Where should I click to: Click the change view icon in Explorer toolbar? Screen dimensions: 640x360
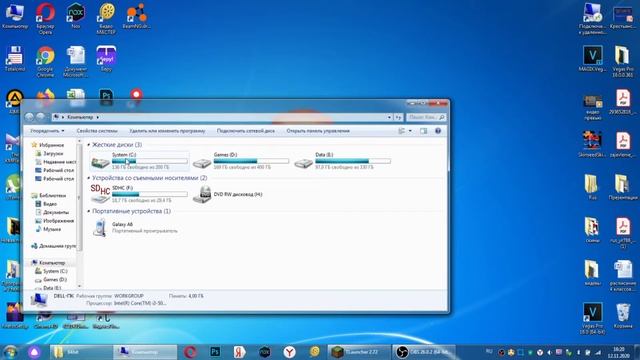click(402, 131)
